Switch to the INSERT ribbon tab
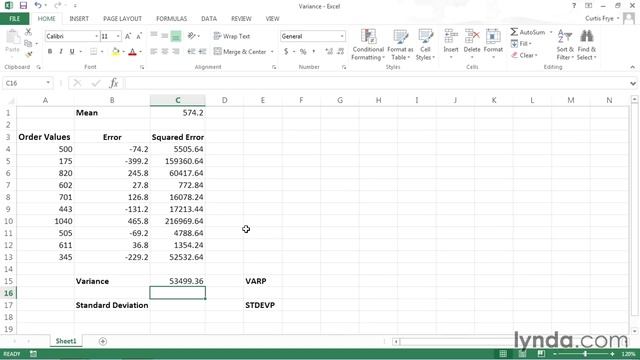The height and width of the screenshot is (360, 640). [x=79, y=19]
